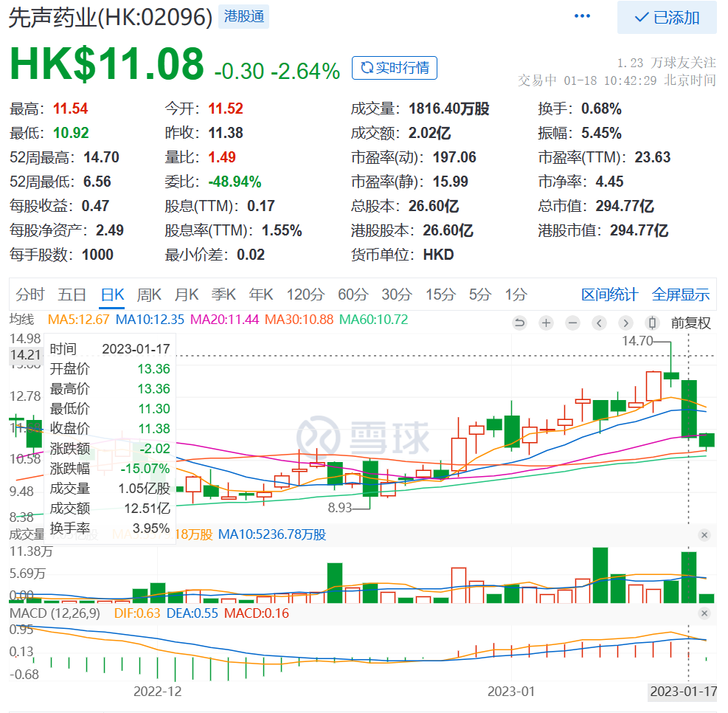Switch to the 120分 interval tab
728x713 pixels.
305,294
